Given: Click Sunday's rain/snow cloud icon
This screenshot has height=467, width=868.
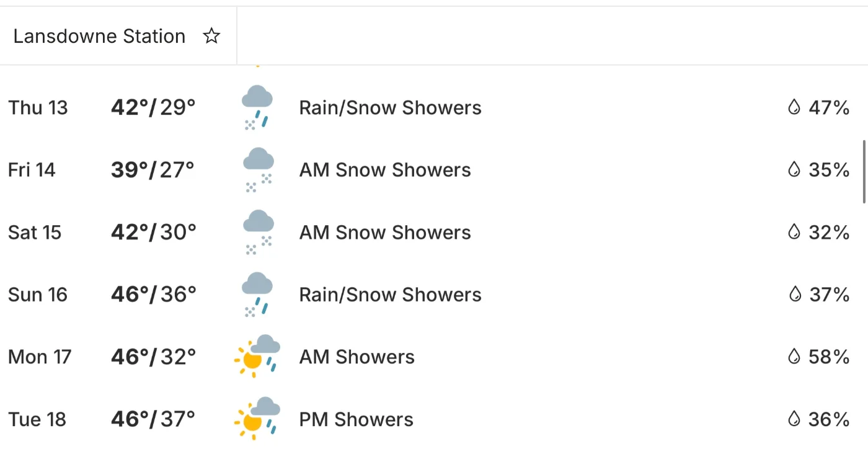Looking at the screenshot, I should 257,295.
